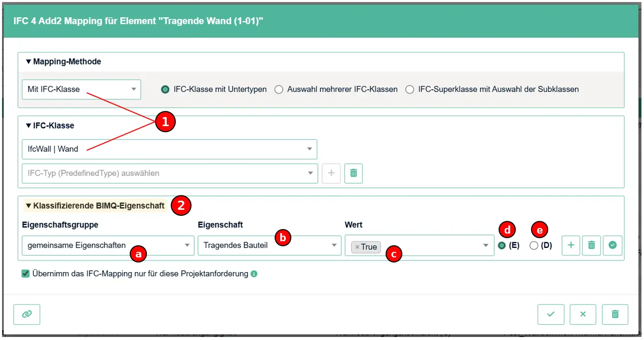Select 'Auswahl mehrerer IFC-Klassen' radio option
644x340 pixels.
[x=279, y=89]
